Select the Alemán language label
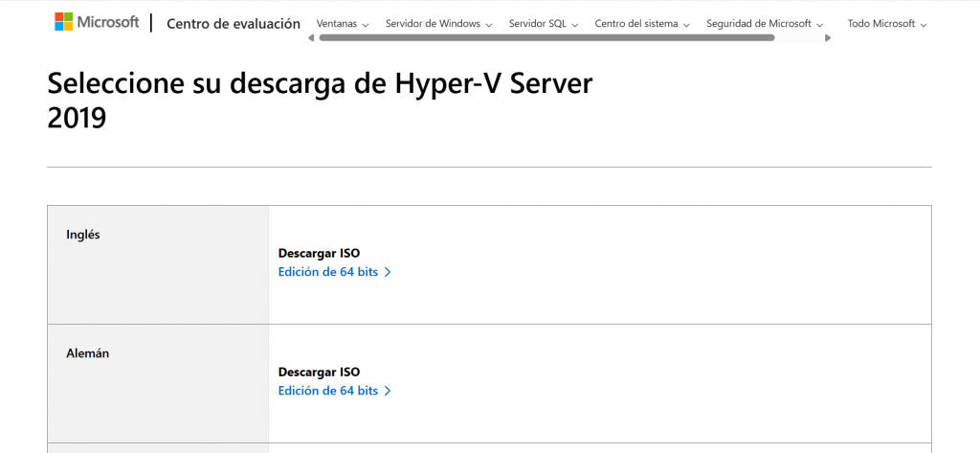The height and width of the screenshot is (453, 980). [x=87, y=353]
